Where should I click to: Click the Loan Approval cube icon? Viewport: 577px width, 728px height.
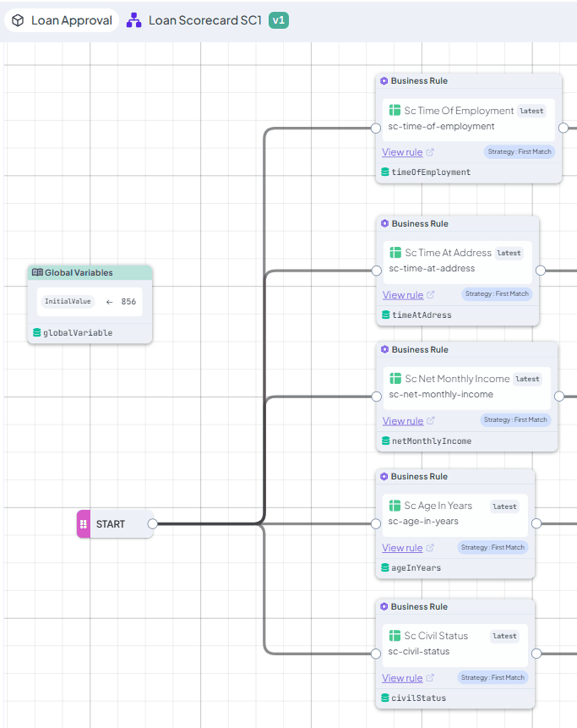click(x=18, y=20)
